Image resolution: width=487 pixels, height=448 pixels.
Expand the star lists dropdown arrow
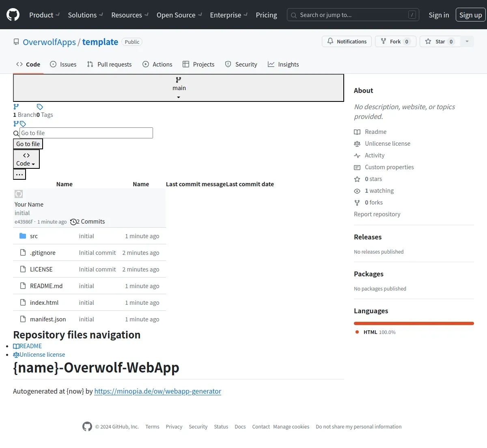[x=467, y=41]
